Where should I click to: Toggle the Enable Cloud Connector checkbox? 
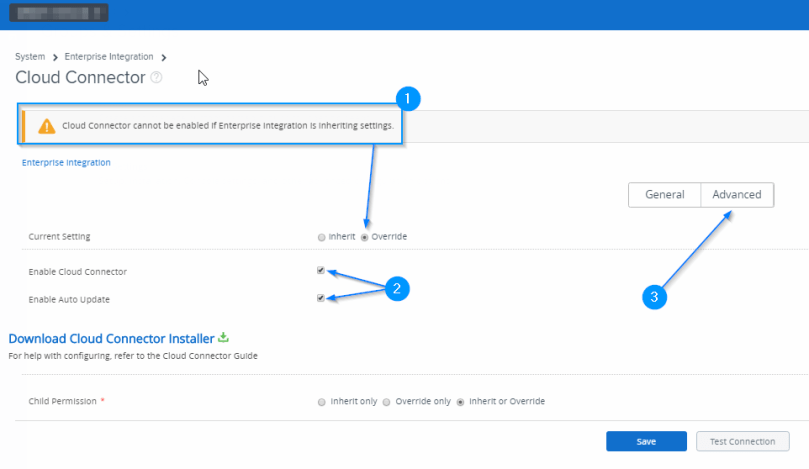[320, 270]
